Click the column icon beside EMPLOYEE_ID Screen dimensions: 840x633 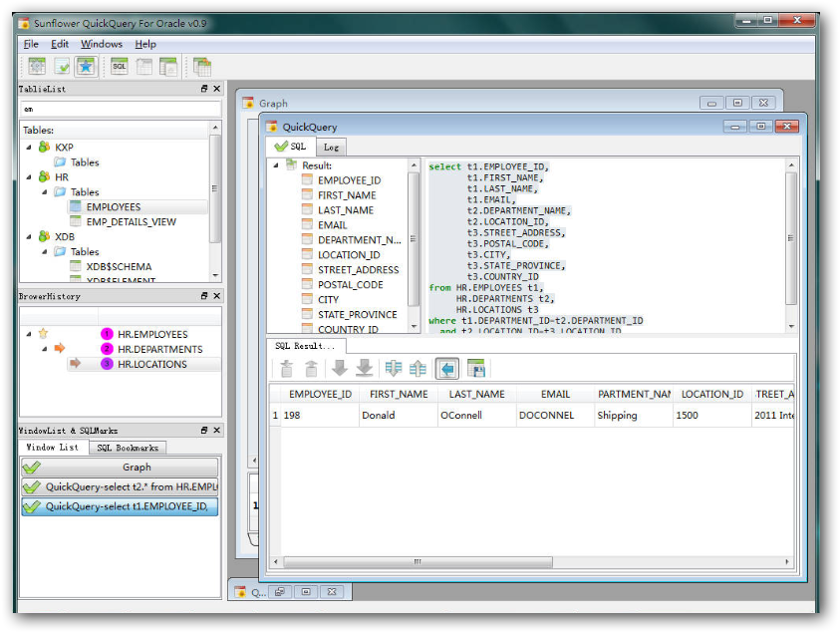(307, 179)
